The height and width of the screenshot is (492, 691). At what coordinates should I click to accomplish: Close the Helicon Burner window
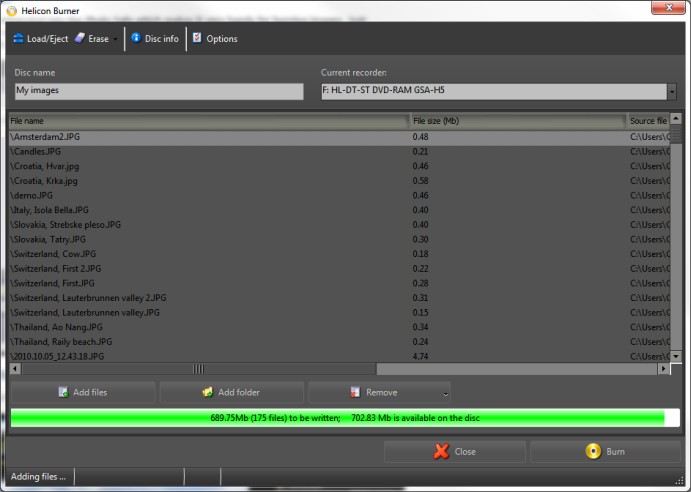(669, 7)
